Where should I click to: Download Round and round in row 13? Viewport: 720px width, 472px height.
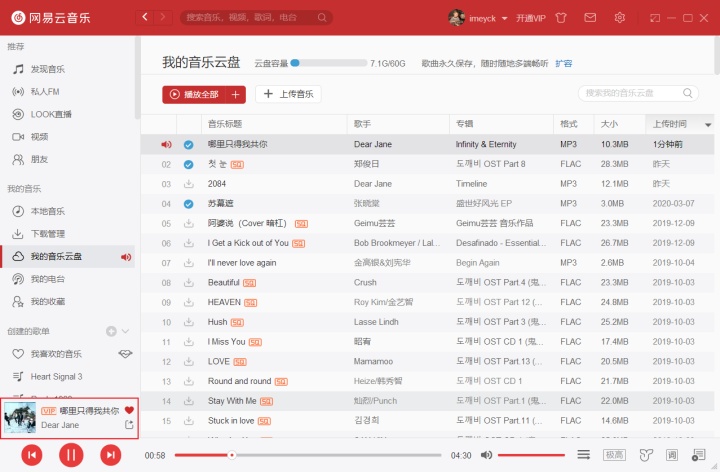pos(188,382)
